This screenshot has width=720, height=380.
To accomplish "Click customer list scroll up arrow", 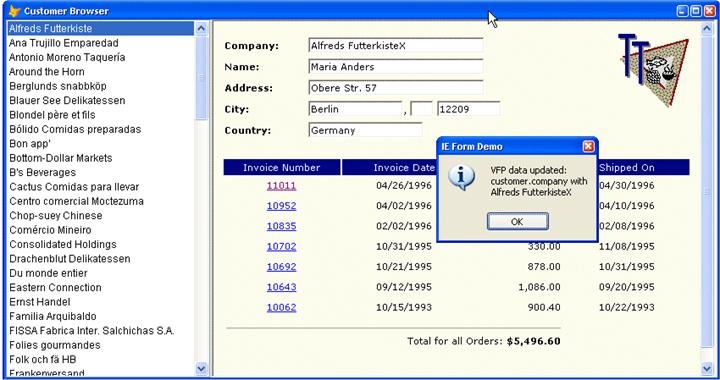I will point(201,28).
